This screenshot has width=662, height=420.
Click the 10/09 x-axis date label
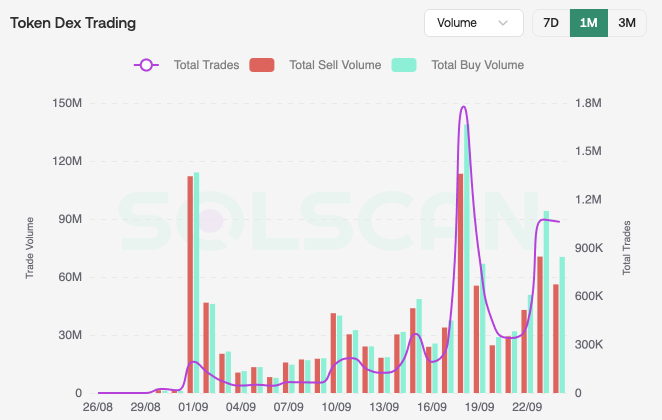pyautogui.click(x=336, y=407)
